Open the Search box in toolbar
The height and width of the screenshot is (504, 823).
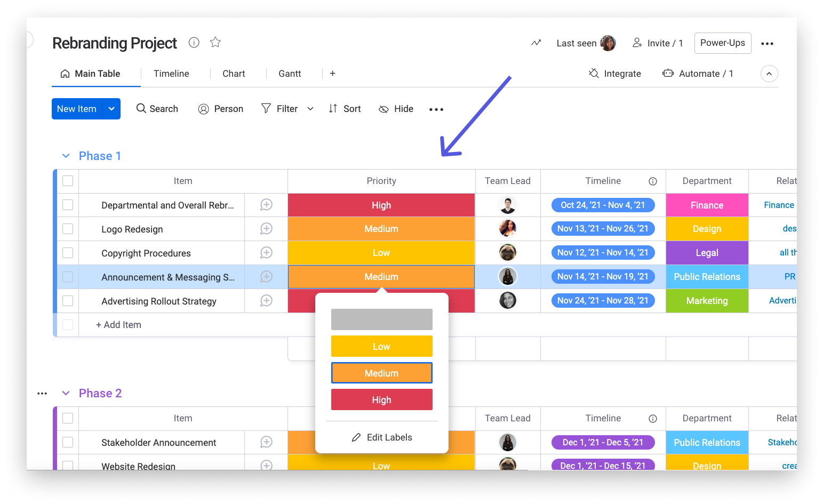click(157, 109)
